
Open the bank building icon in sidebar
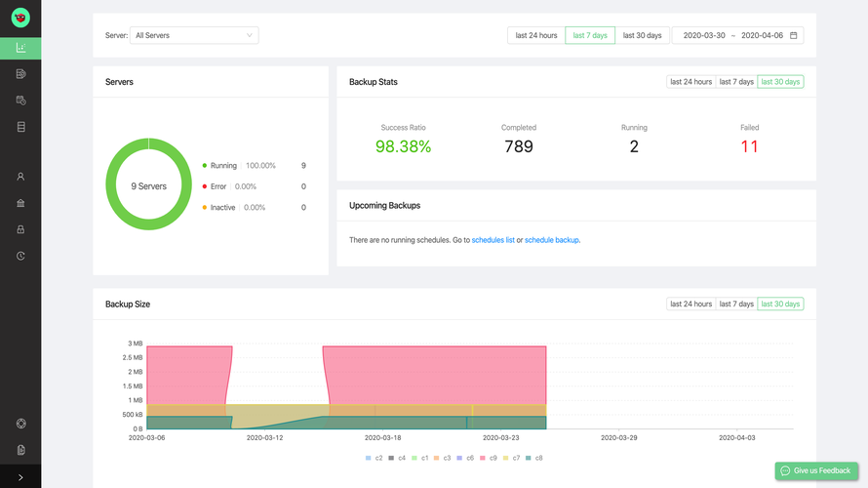(20, 203)
